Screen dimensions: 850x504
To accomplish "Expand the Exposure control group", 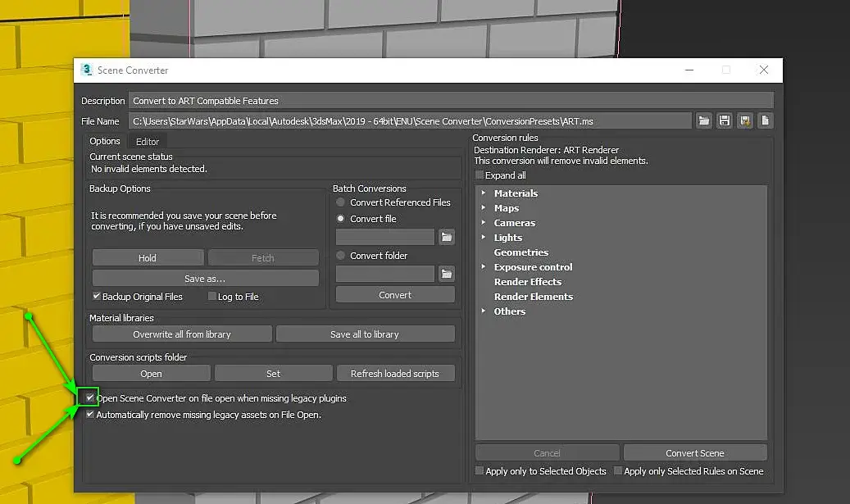I will pyautogui.click(x=484, y=266).
